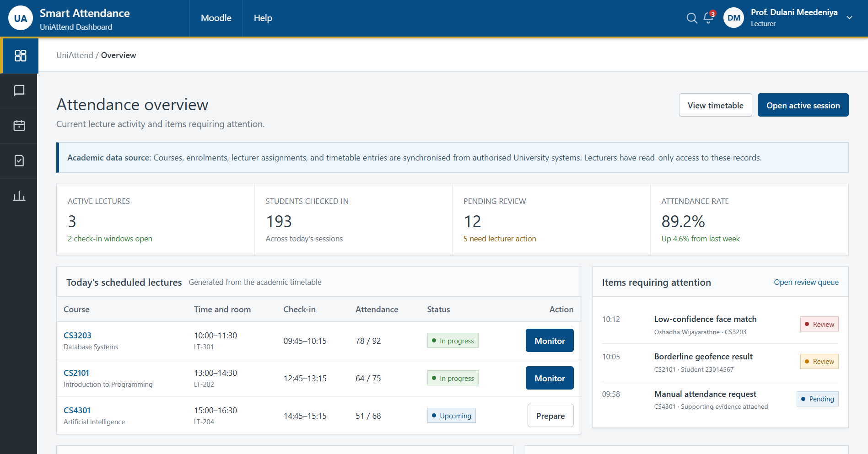Screen dimensions: 868x454
Task: Click the CS2101 In progress status
Action: coord(453,378)
